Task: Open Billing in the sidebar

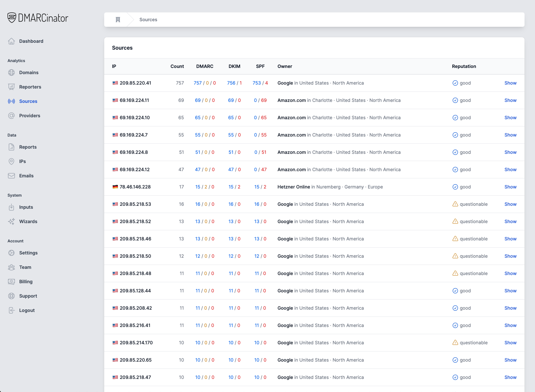Action: pyautogui.click(x=26, y=282)
